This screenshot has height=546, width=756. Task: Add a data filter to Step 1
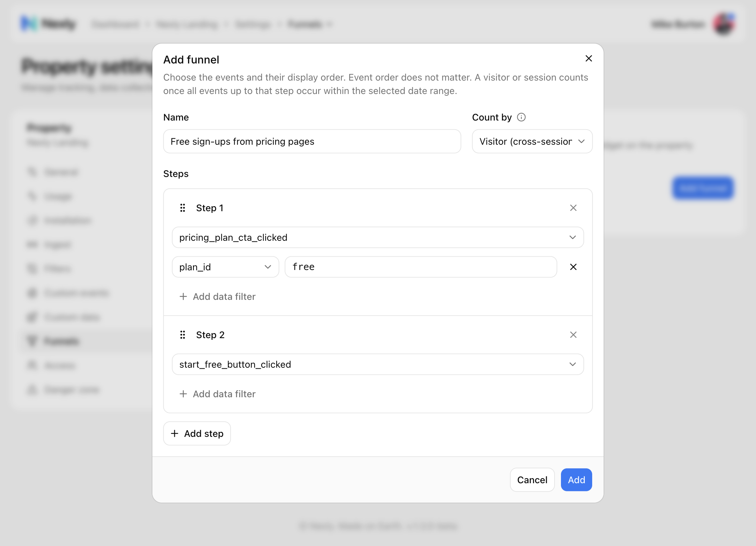217,297
